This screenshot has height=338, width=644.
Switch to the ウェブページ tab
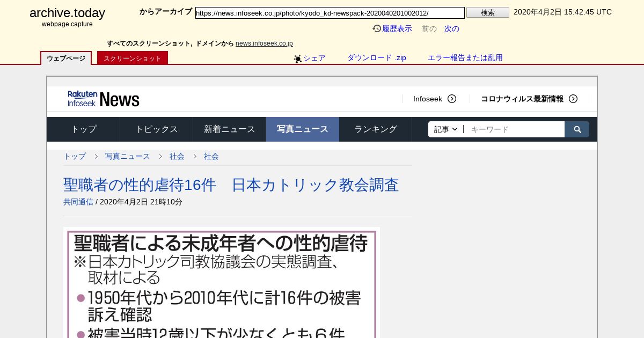[x=66, y=58]
